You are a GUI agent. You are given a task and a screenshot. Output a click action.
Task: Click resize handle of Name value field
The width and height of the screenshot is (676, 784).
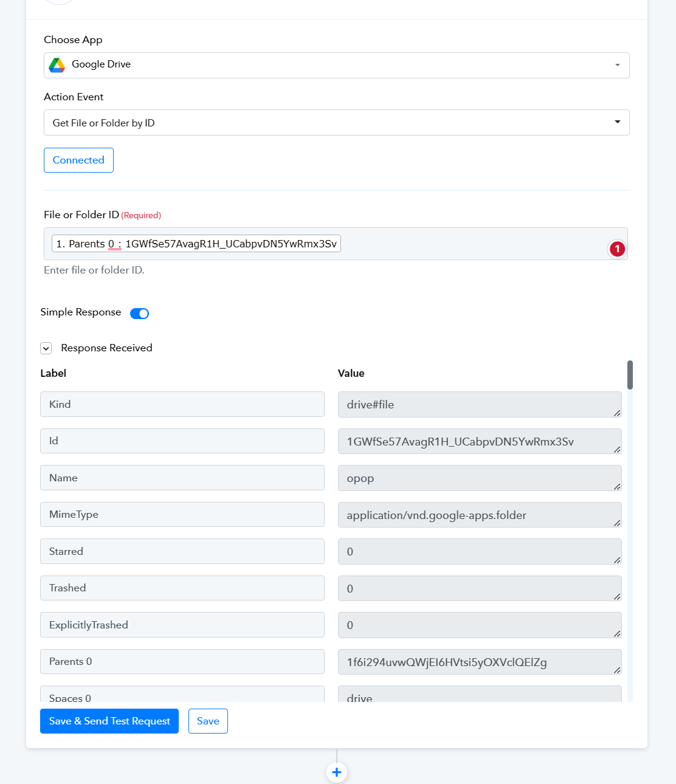coord(616,486)
